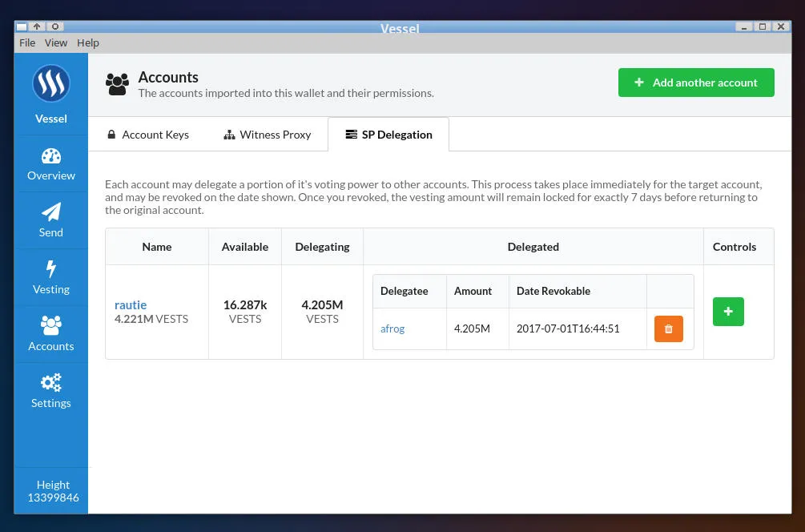The height and width of the screenshot is (532, 805).
Task: Revoke delegation to afrog with trash button
Action: point(669,328)
